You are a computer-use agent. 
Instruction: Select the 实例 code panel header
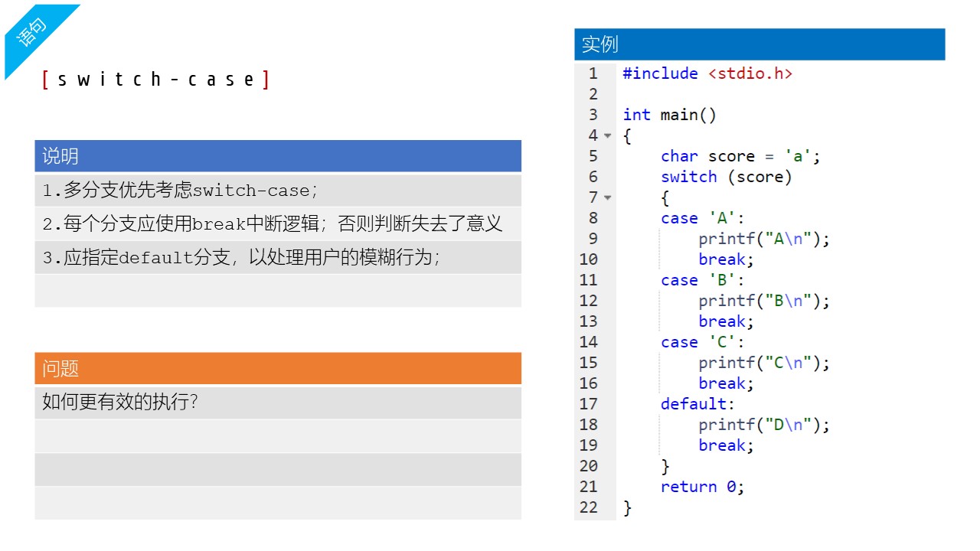(759, 44)
